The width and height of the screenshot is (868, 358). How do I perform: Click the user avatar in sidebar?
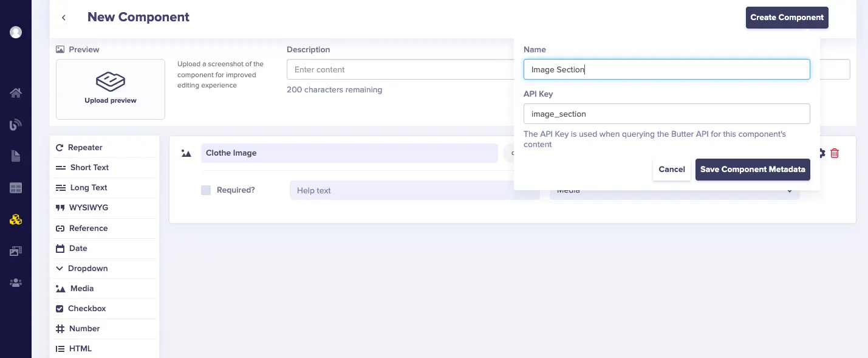(x=16, y=32)
